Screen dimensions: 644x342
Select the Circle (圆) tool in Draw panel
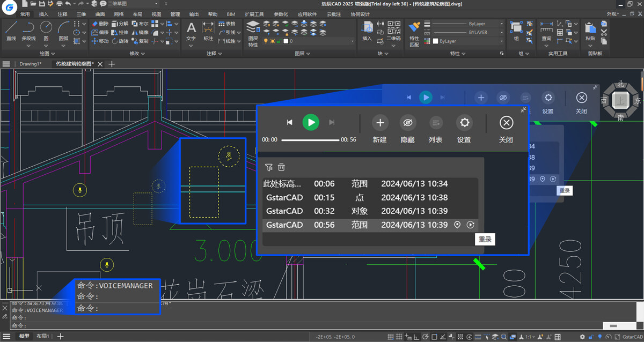pos(46,29)
